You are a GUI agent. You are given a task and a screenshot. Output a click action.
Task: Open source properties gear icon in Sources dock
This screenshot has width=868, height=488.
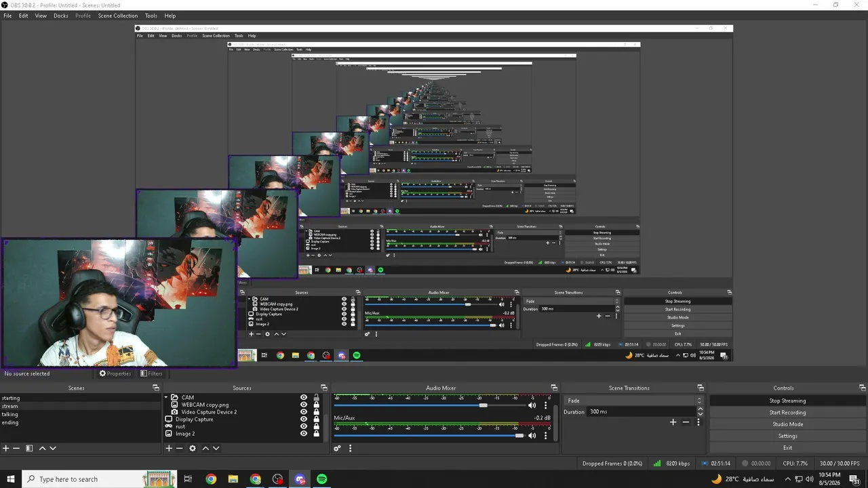tap(193, 448)
